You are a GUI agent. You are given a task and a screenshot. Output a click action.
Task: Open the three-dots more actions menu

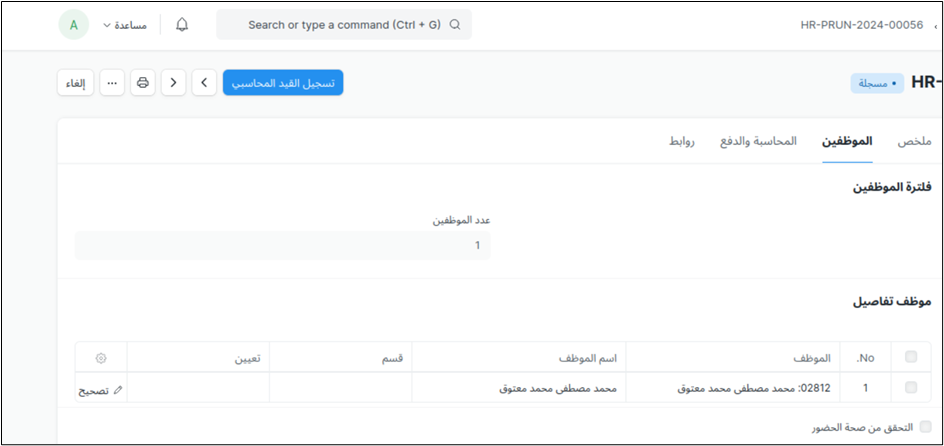pyautogui.click(x=112, y=83)
